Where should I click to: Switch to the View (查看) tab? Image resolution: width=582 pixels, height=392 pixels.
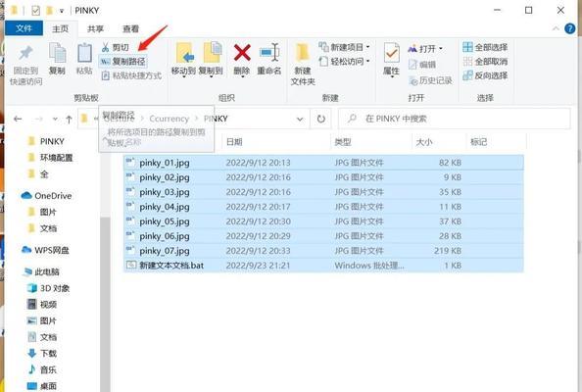click(x=130, y=28)
